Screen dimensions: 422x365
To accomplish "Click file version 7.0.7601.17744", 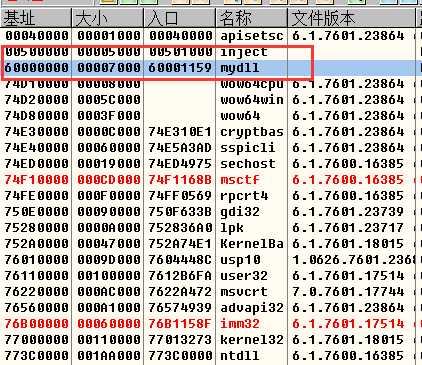I will (x=348, y=292).
